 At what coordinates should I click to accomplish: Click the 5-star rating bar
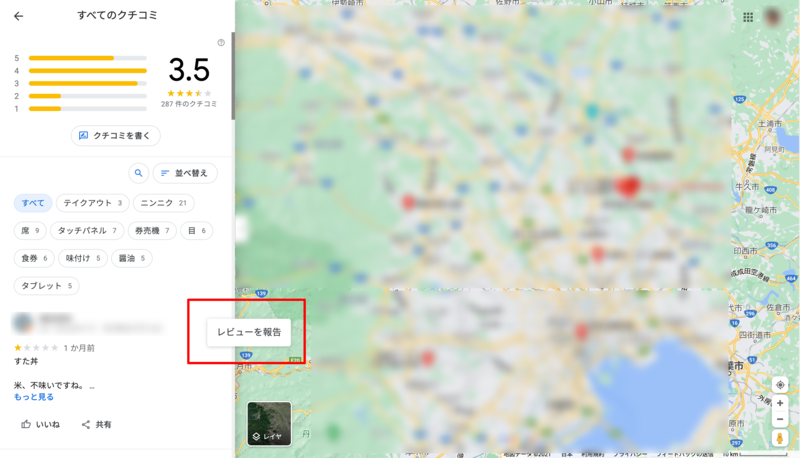coord(88,58)
